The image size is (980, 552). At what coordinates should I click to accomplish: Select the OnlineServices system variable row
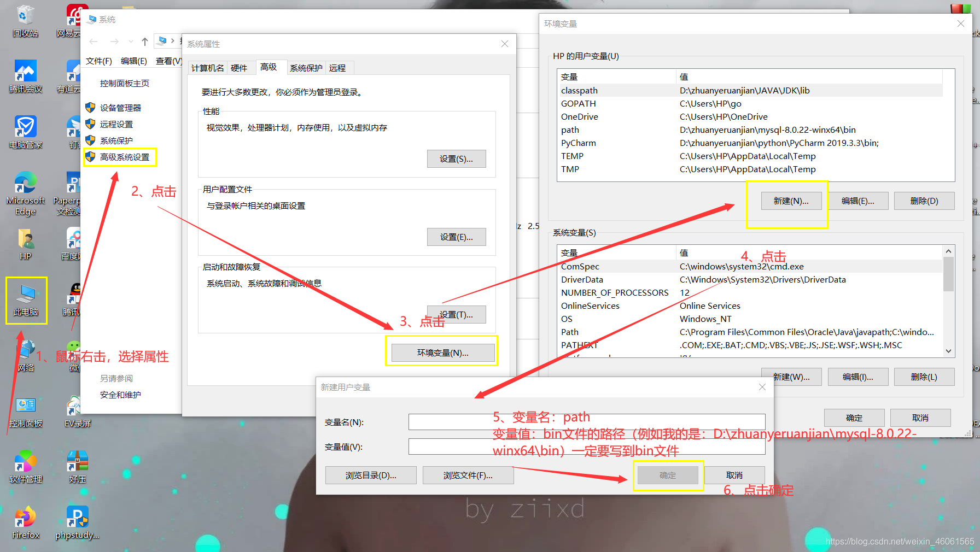click(x=750, y=306)
